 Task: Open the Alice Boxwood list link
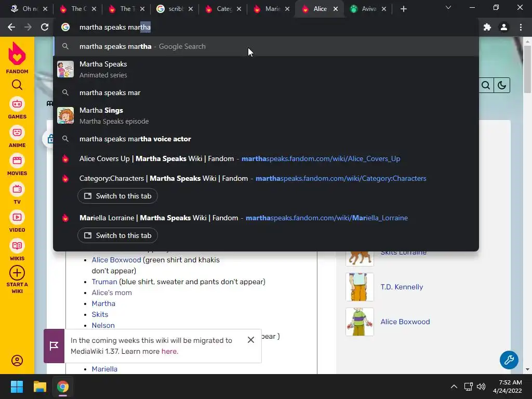click(x=116, y=260)
